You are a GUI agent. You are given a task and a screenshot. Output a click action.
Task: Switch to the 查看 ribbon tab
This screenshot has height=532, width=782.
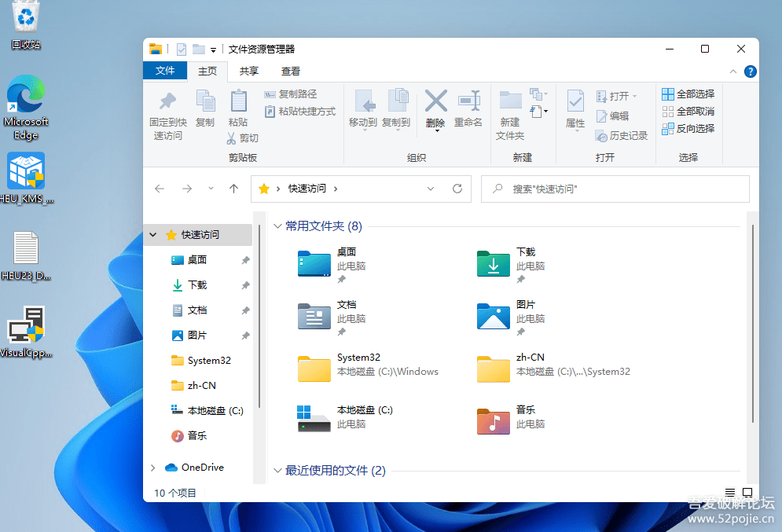(291, 72)
